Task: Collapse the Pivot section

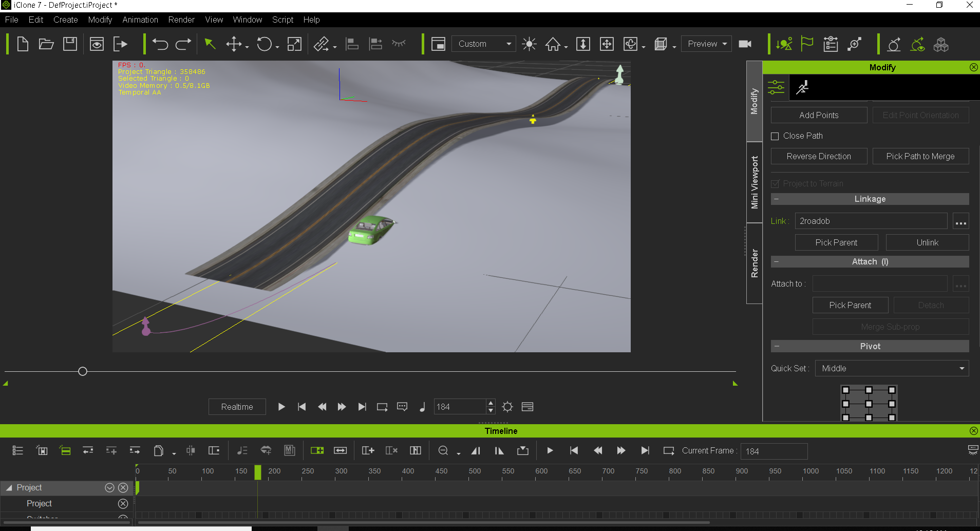Action: tap(776, 347)
